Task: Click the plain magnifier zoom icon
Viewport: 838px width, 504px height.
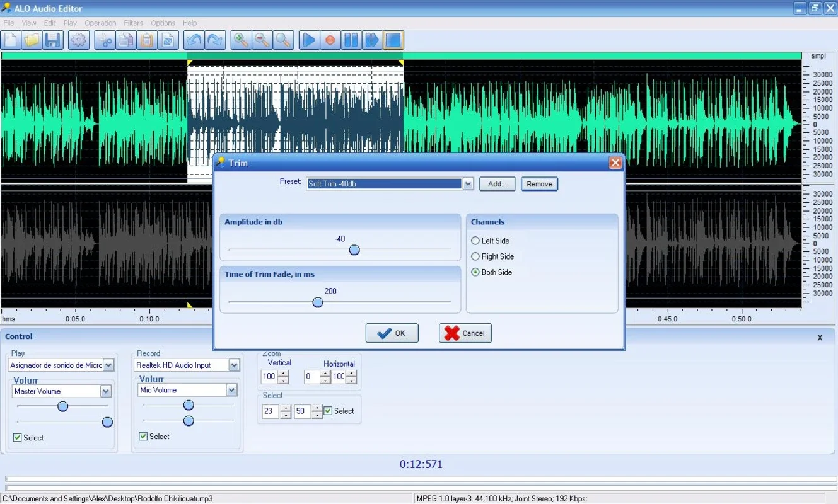Action: (x=283, y=40)
